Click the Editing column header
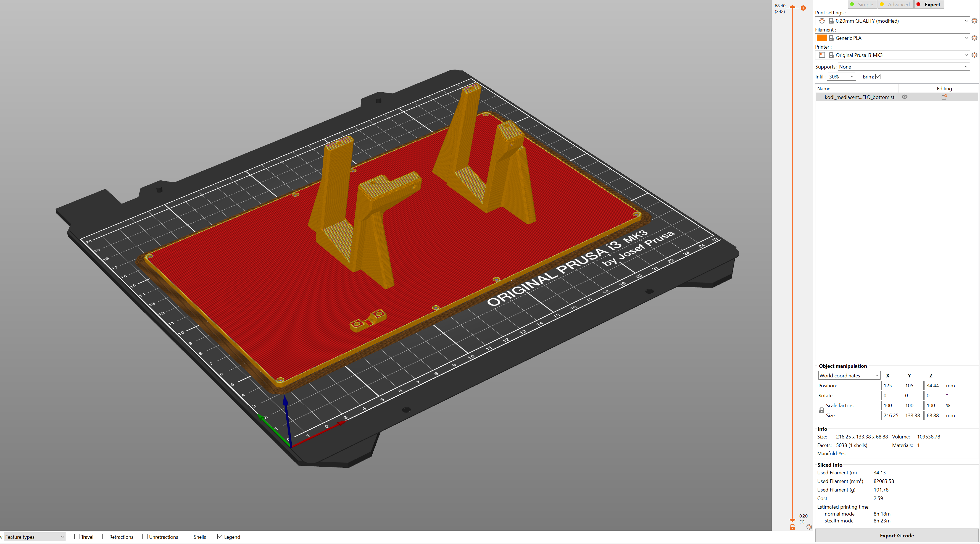Screen dimensions: 980x544 [x=944, y=89]
